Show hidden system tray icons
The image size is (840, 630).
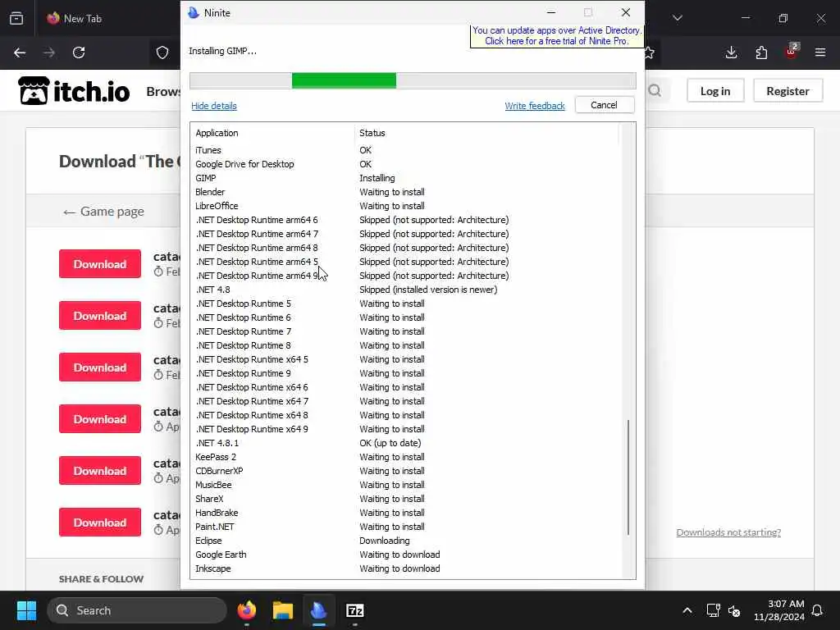click(687, 610)
